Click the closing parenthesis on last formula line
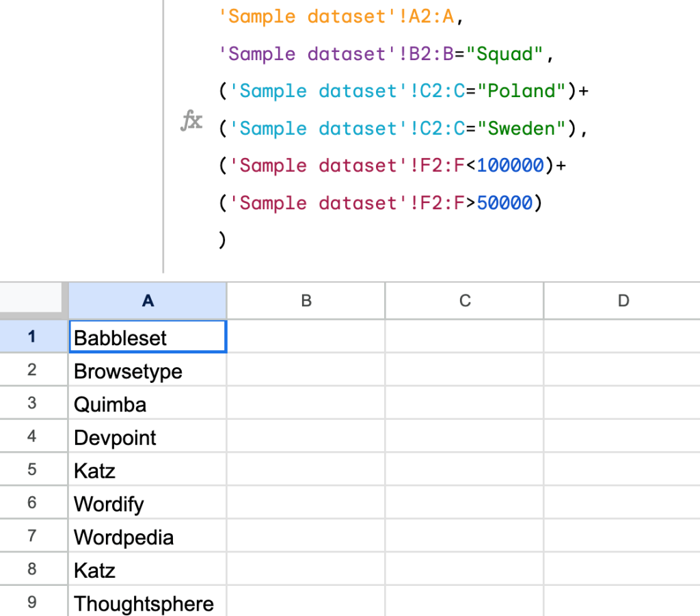700x616 pixels. point(222,239)
